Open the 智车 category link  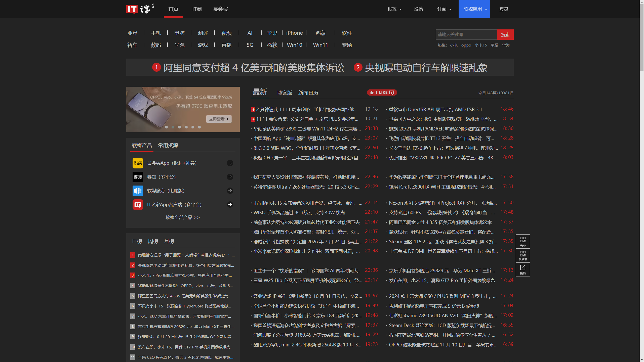[132, 45]
